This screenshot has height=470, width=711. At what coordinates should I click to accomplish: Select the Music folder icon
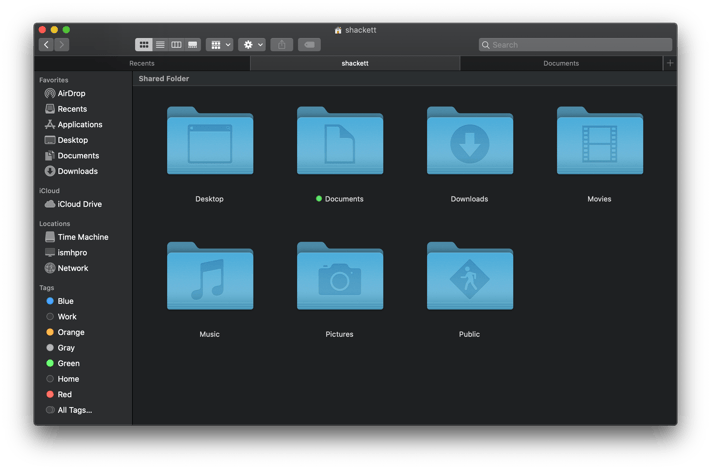point(210,276)
